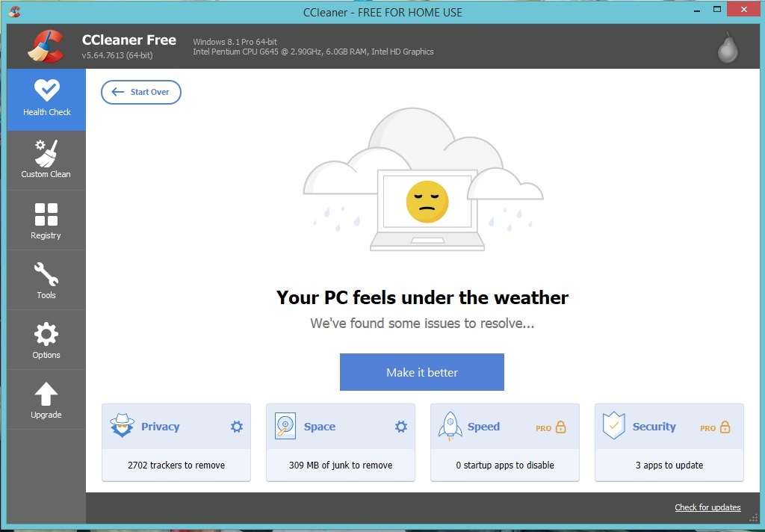
Task: Switch to Custom Clean
Action: click(46, 161)
